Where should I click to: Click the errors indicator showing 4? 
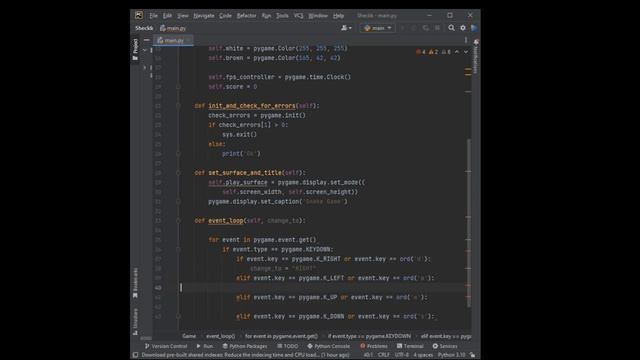420,52
